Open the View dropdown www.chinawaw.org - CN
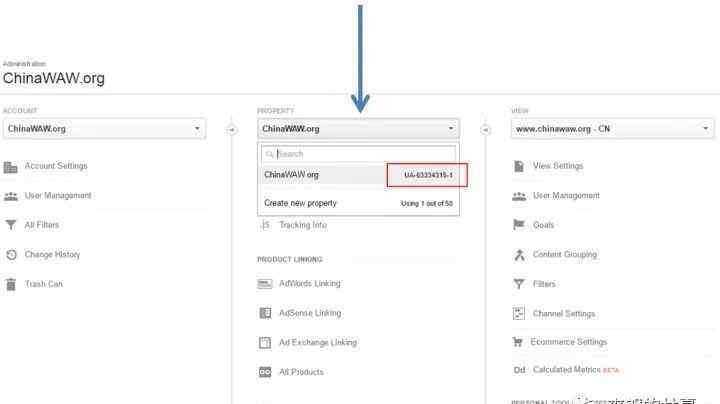The image size is (720, 404). 612,129
